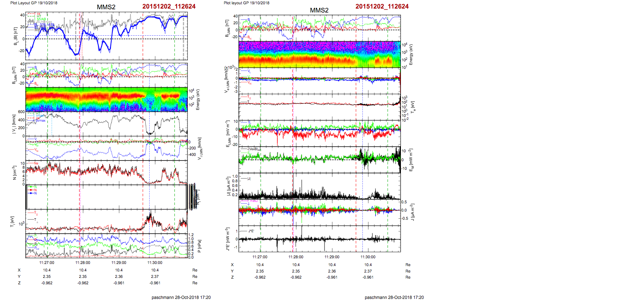Click the Y row label under right plot
This screenshot has height=300, width=644.
pyautogui.click(x=232, y=271)
